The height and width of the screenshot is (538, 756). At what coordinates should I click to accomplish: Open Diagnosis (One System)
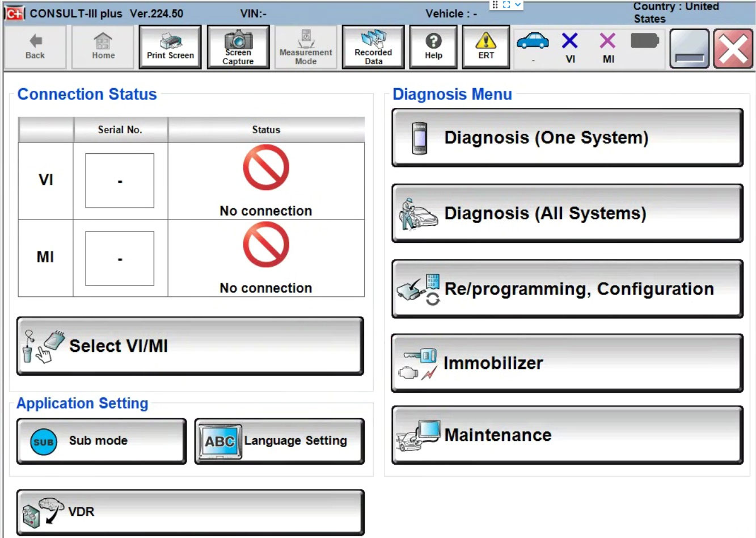coord(567,137)
